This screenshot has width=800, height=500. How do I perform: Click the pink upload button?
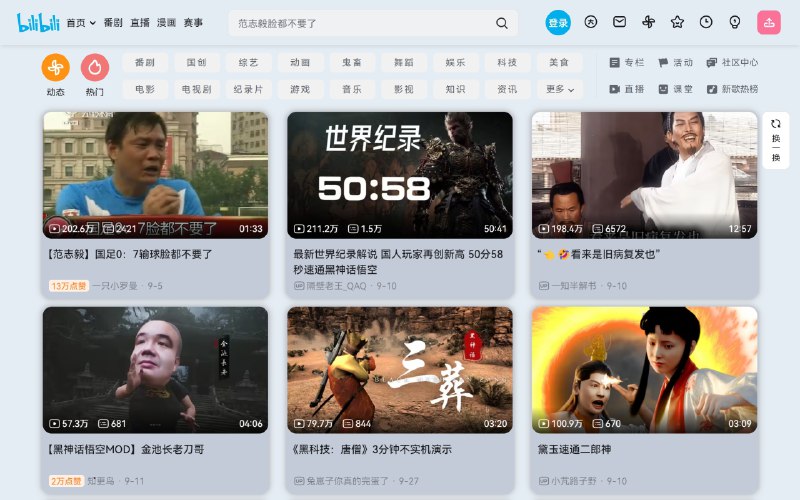[768, 22]
